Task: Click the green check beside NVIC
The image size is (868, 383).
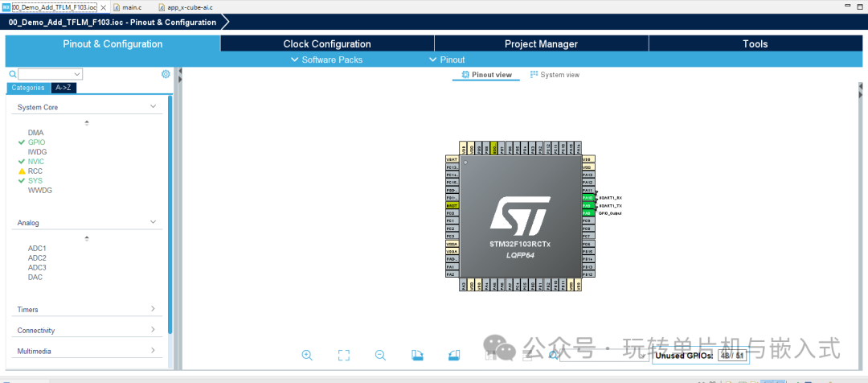Action: (22, 161)
